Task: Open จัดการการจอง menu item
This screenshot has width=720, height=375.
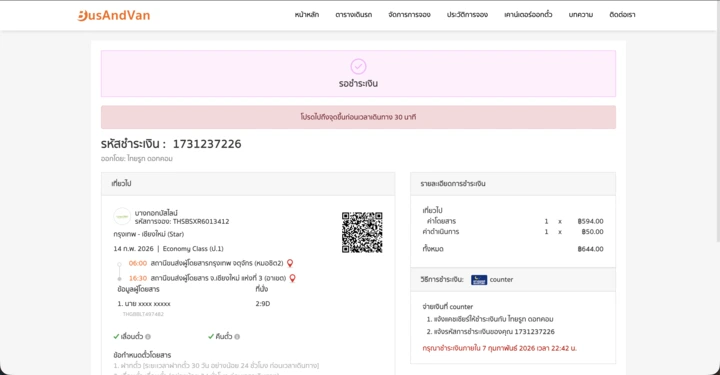Action: coord(409,15)
